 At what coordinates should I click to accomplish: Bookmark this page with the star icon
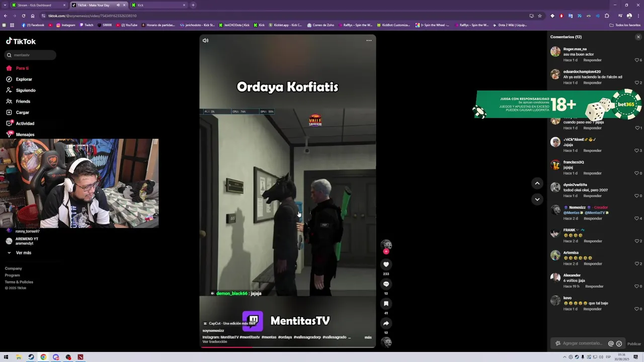pyautogui.click(x=540, y=16)
